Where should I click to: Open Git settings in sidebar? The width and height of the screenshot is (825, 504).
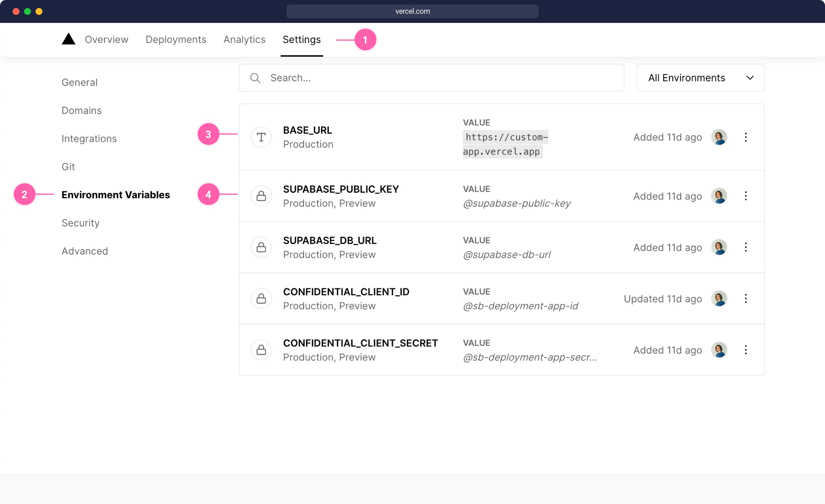68,167
